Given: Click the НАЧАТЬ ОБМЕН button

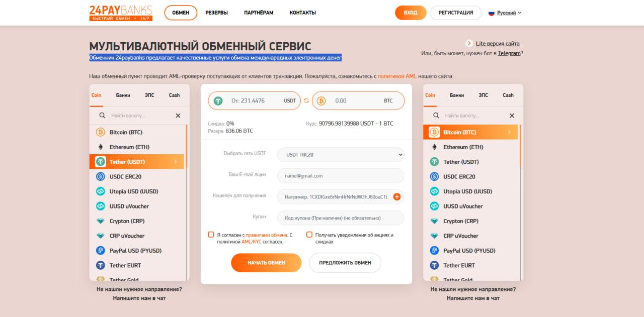Looking at the screenshot, I should point(266,263).
